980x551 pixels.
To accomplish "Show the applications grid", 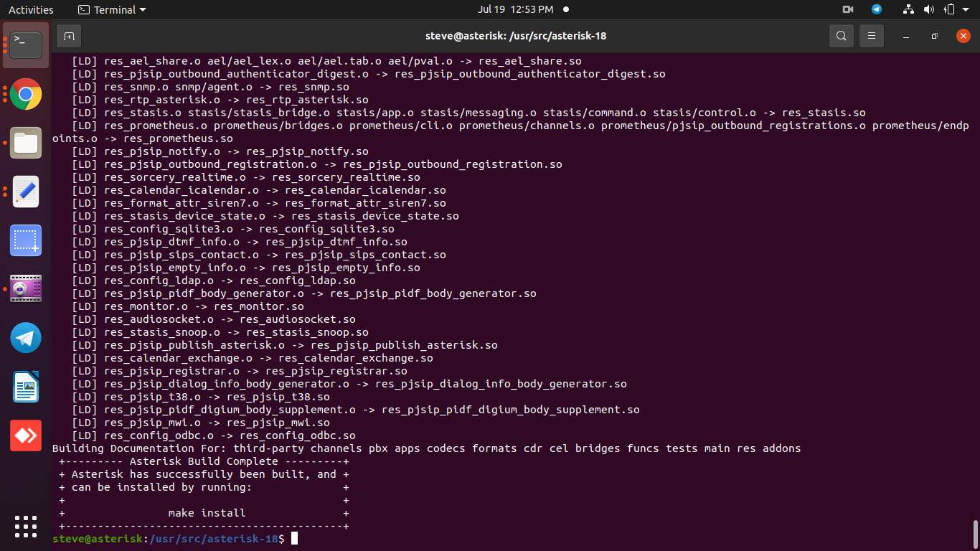I will tap(26, 527).
